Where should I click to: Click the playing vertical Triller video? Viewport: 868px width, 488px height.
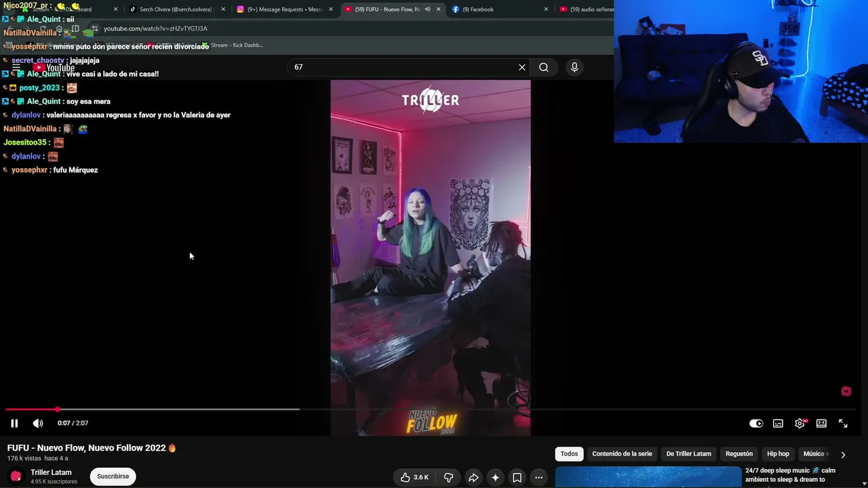click(x=431, y=258)
